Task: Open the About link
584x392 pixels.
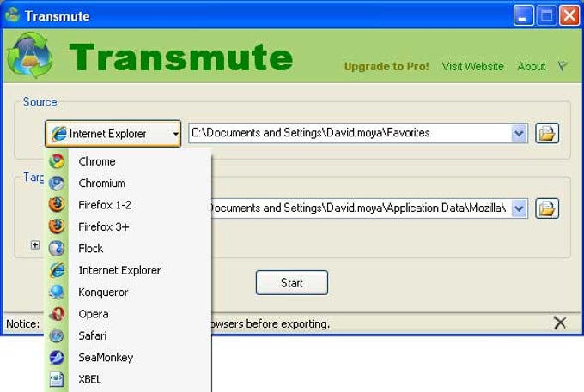Action: 531,67
